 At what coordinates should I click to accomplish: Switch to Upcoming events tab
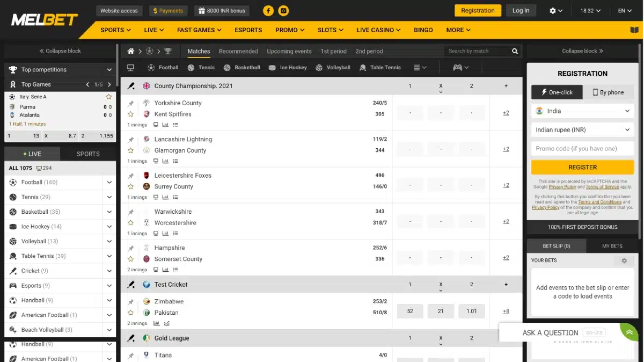point(289,51)
